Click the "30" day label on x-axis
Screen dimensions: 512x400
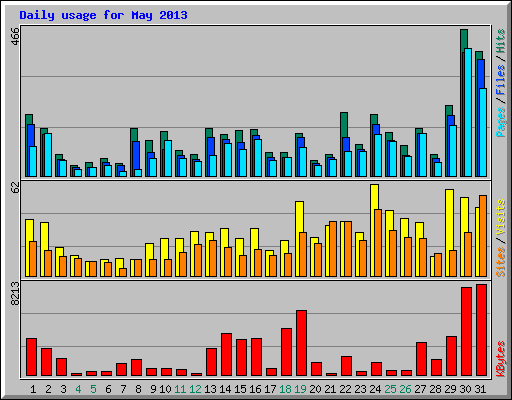tap(465, 389)
